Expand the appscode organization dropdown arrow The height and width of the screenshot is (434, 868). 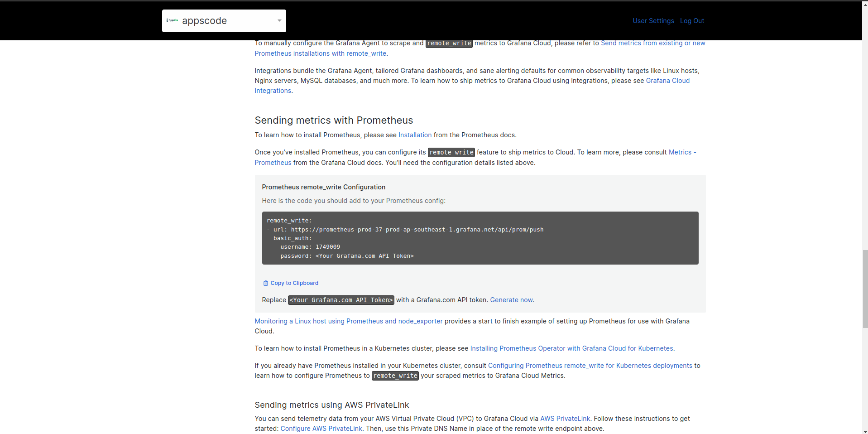click(279, 21)
